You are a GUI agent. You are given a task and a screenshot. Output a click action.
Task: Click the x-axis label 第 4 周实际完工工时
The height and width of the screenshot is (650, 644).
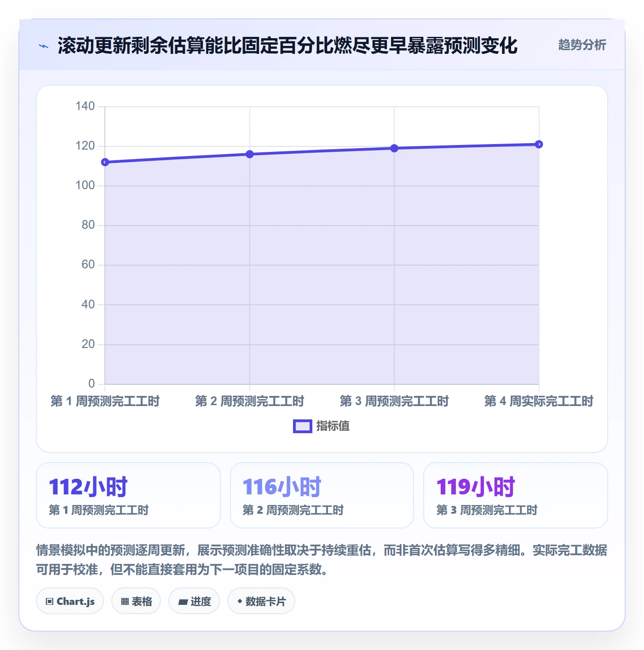539,401
